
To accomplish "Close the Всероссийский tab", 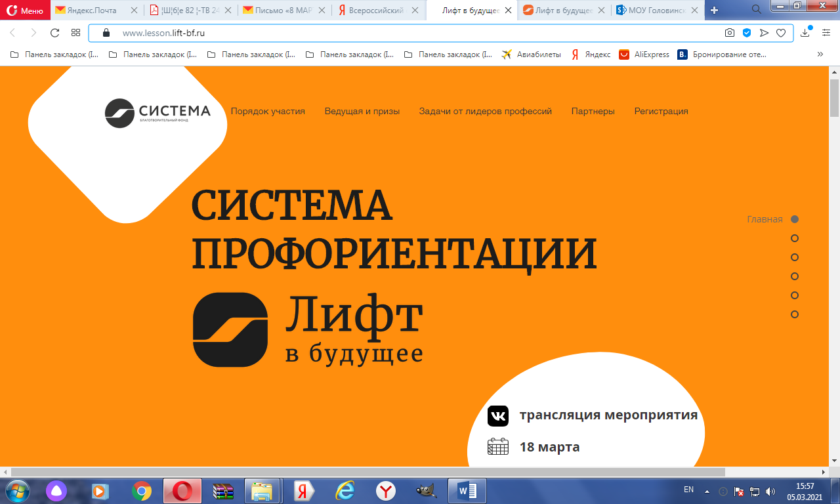I will pos(416,10).
